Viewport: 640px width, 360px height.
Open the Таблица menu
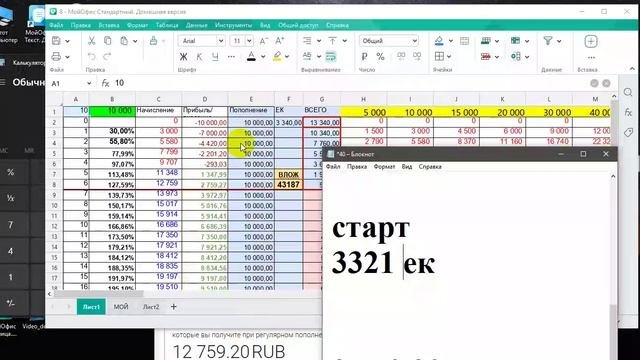point(167,25)
